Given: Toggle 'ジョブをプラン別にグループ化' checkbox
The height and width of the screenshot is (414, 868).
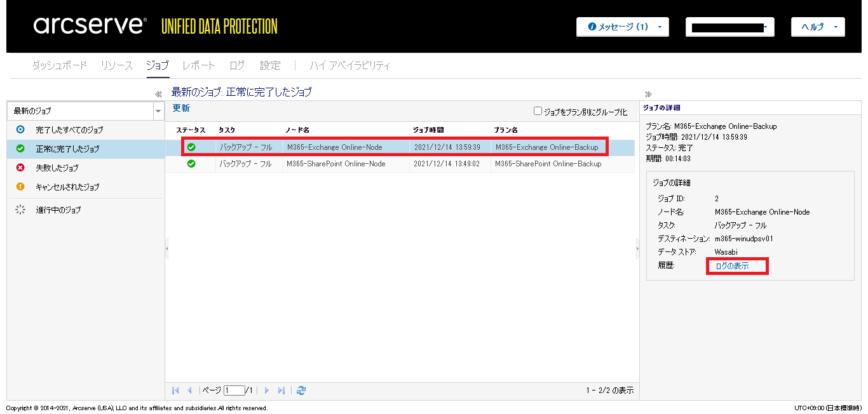Looking at the screenshot, I should pyautogui.click(x=538, y=111).
